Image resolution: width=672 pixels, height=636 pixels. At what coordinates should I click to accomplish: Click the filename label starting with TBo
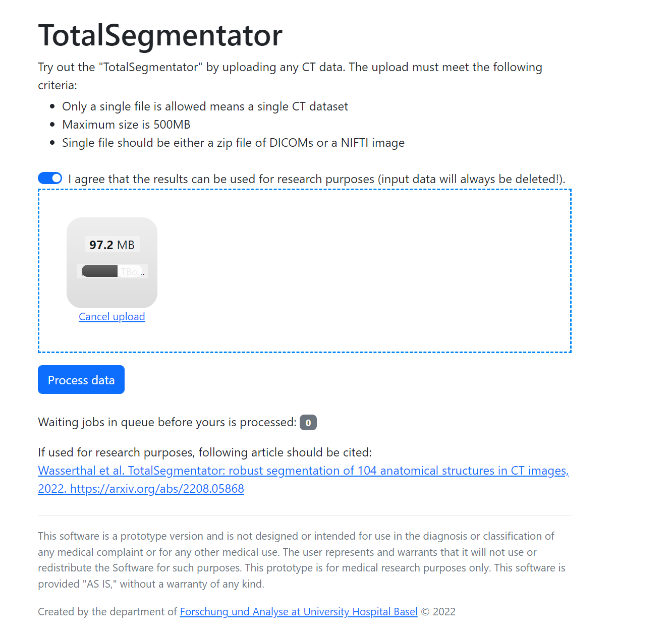point(132,271)
